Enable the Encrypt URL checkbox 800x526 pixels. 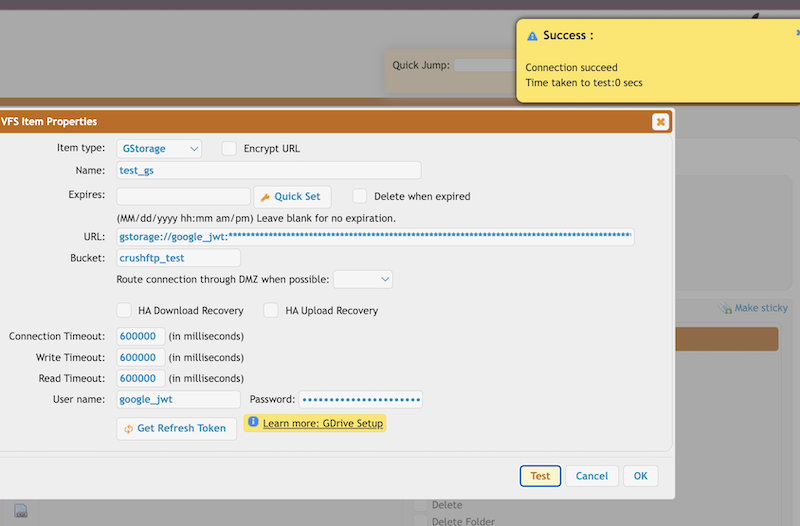229,148
